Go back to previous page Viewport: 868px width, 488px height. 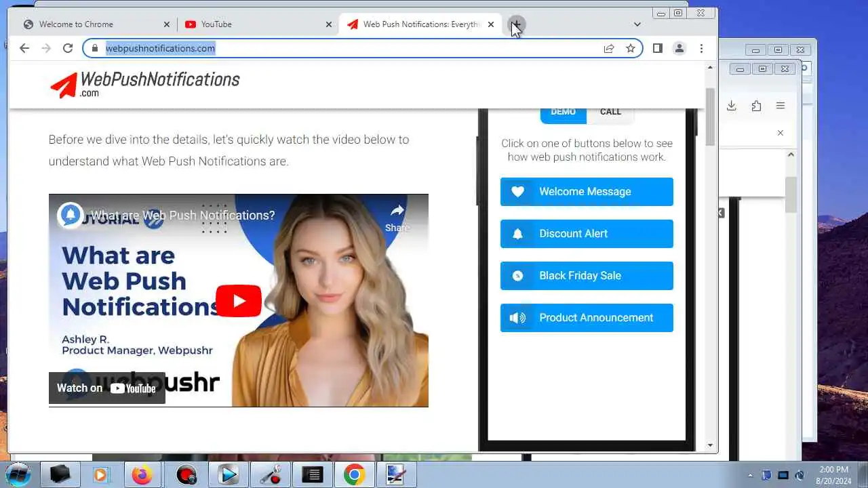(24, 48)
